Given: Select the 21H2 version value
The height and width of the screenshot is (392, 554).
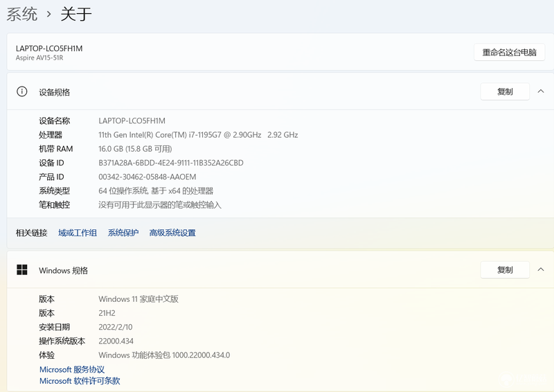Looking at the screenshot, I should tap(107, 313).
